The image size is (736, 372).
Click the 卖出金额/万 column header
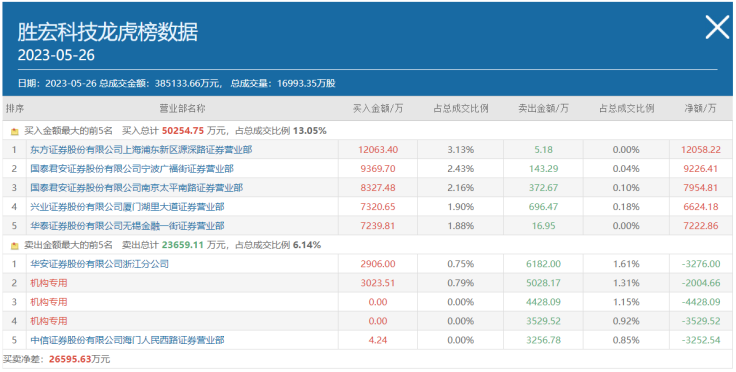pyautogui.click(x=543, y=109)
